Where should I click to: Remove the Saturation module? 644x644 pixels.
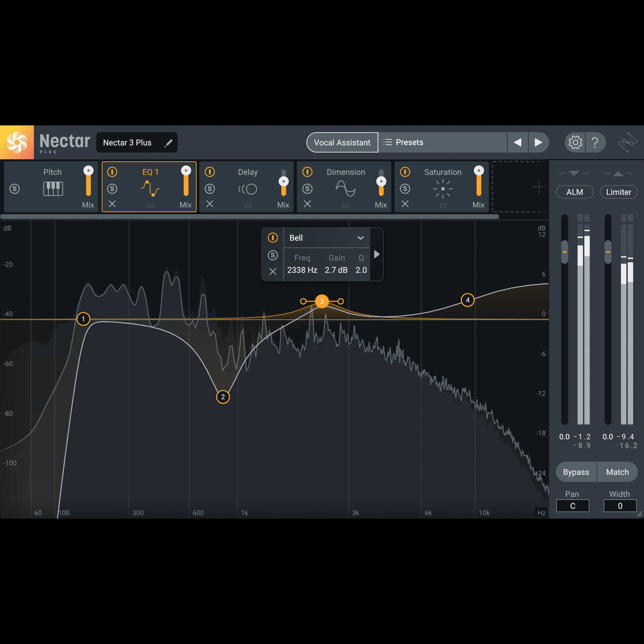pos(405,204)
